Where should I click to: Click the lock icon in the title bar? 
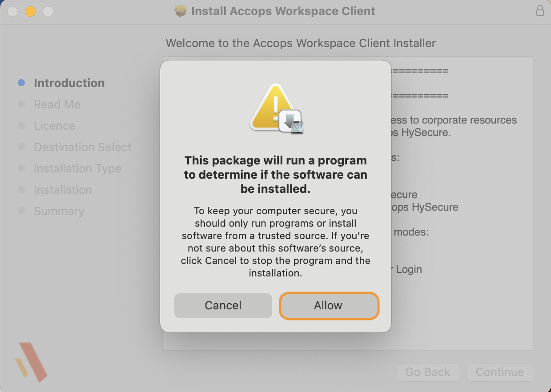[x=540, y=11]
